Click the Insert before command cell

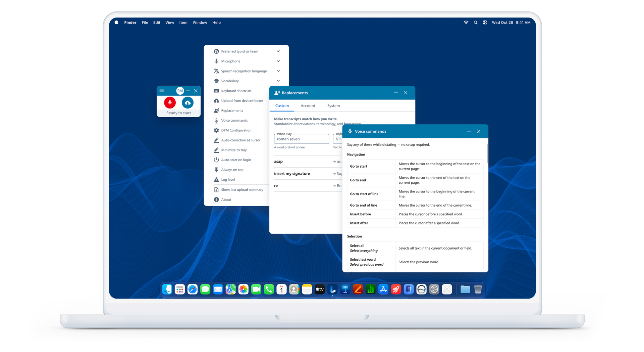click(x=371, y=214)
